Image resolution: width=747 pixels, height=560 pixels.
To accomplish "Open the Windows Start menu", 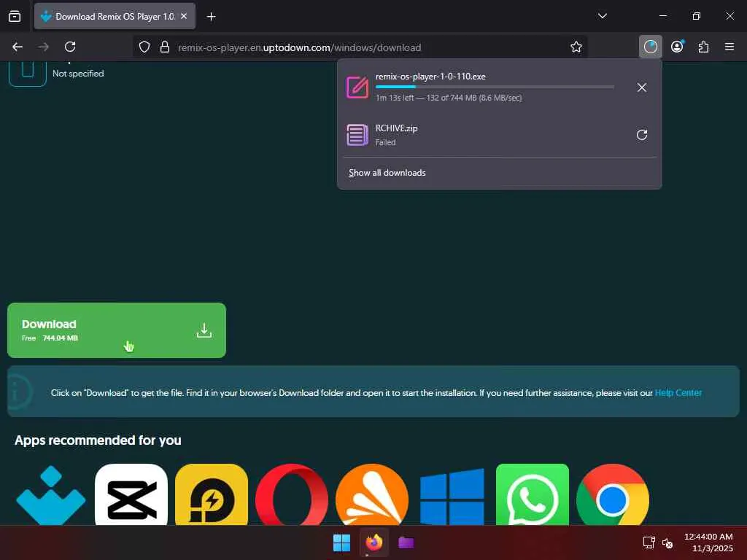I will click(341, 542).
